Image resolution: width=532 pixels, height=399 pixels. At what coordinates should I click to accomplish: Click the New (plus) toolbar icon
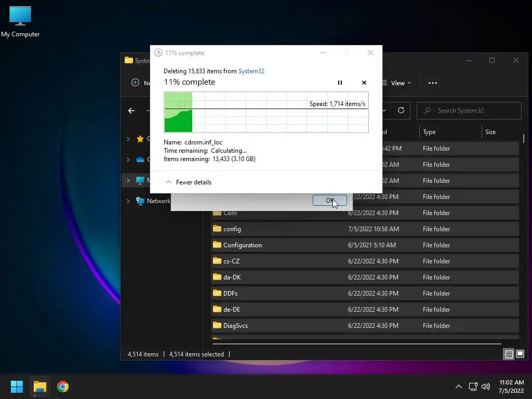coord(135,83)
